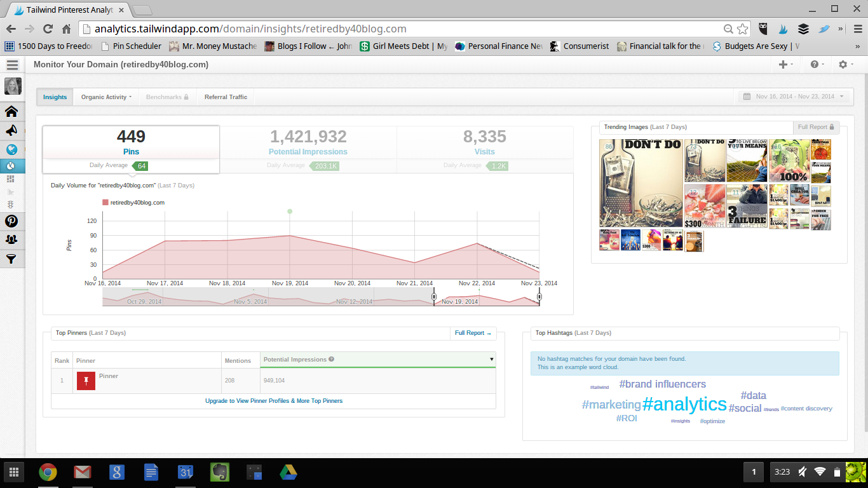Open the Chrome OS app launcher
Screen dimensions: 868x488
13,472
